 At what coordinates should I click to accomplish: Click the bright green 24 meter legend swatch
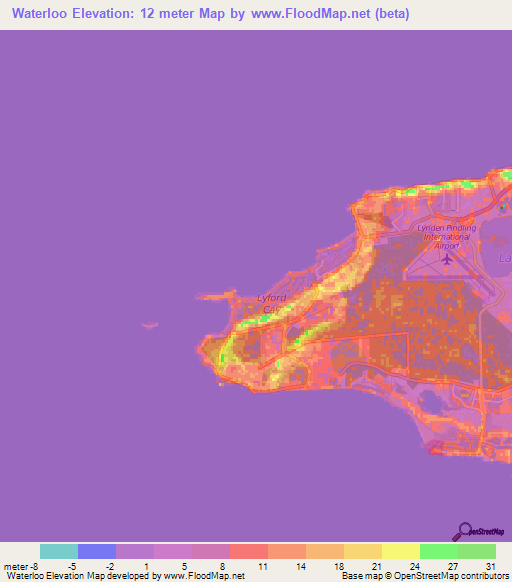(439, 552)
